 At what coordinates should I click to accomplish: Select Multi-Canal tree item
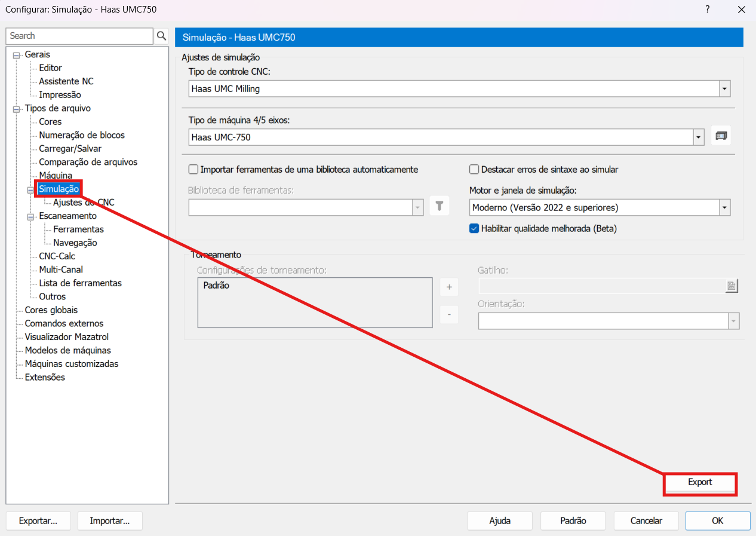coord(61,269)
